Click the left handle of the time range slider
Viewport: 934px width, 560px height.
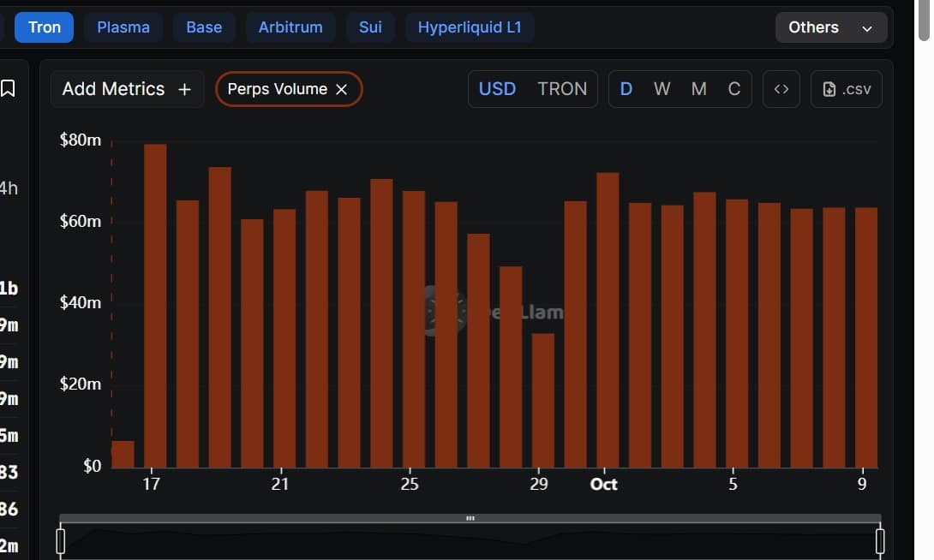tap(60, 540)
